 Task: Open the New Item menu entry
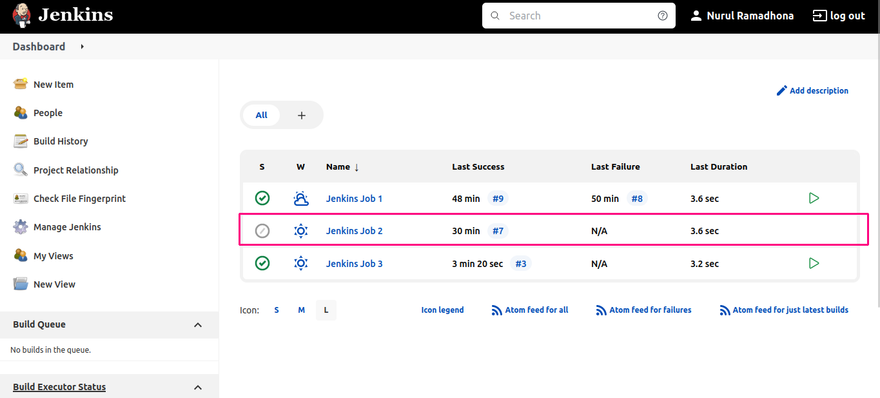tap(53, 84)
